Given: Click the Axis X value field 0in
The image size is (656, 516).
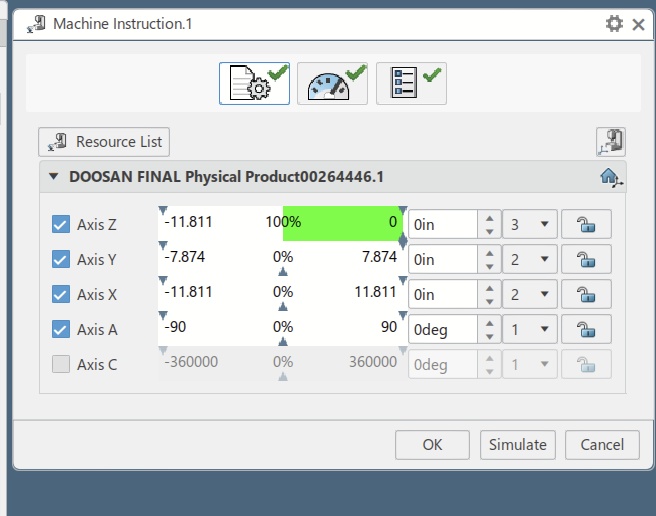Looking at the screenshot, I should pyautogui.click(x=443, y=294).
